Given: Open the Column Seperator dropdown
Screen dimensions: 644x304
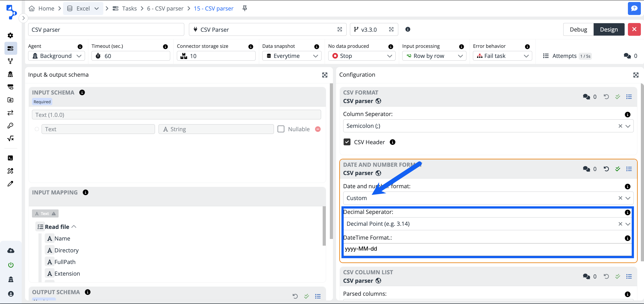Looking at the screenshot, I should [x=627, y=126].
